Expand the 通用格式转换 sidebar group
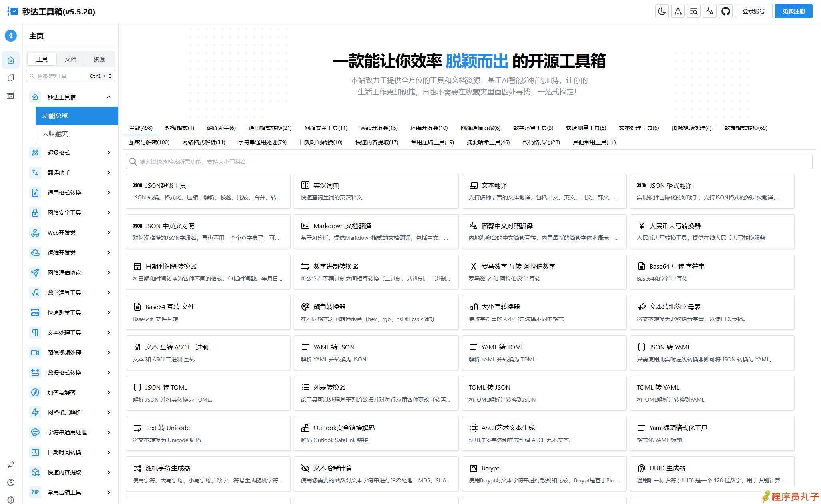The image size is (821, 504). [x=70, y=193]
